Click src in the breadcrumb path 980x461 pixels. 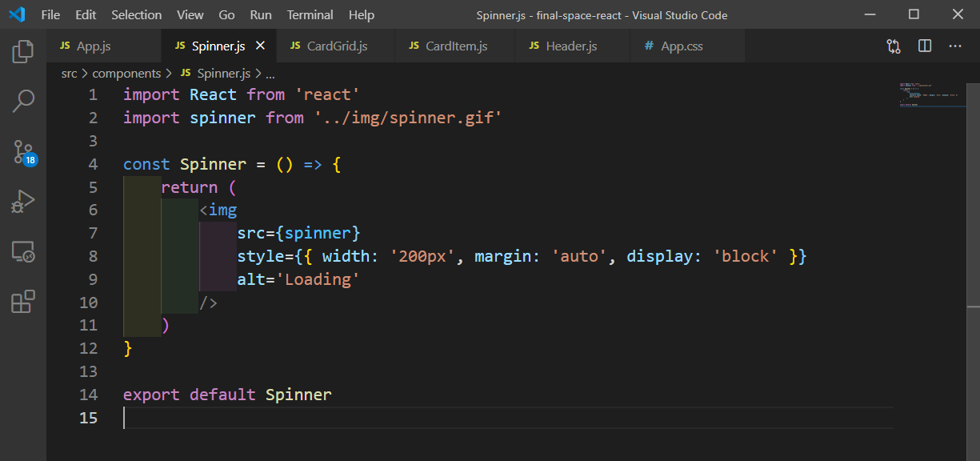[x=69, y=73]
